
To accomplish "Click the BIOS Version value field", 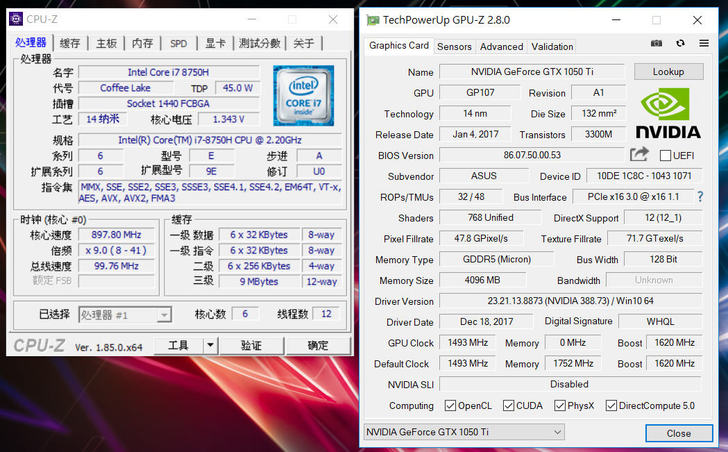I will pos(532,155).
